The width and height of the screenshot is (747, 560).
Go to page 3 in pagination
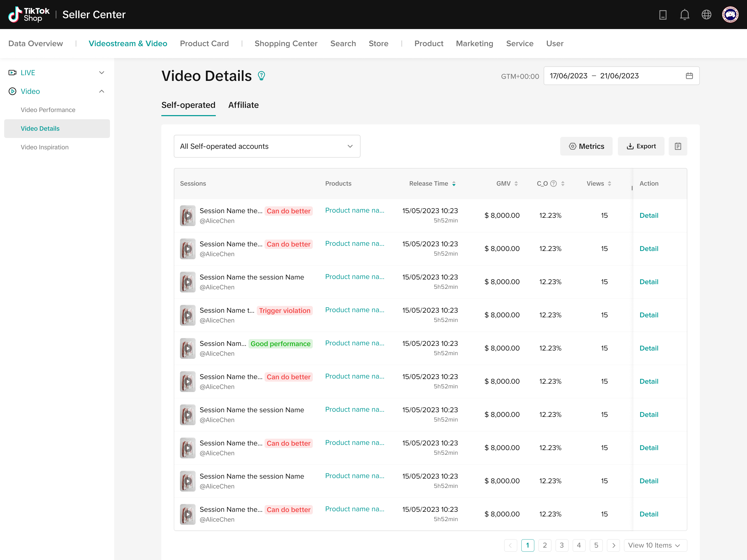(562, 545)
